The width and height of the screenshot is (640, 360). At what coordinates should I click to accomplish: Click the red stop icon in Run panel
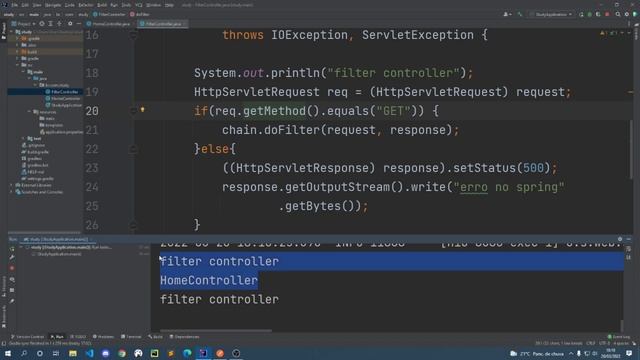pos(12,268)
